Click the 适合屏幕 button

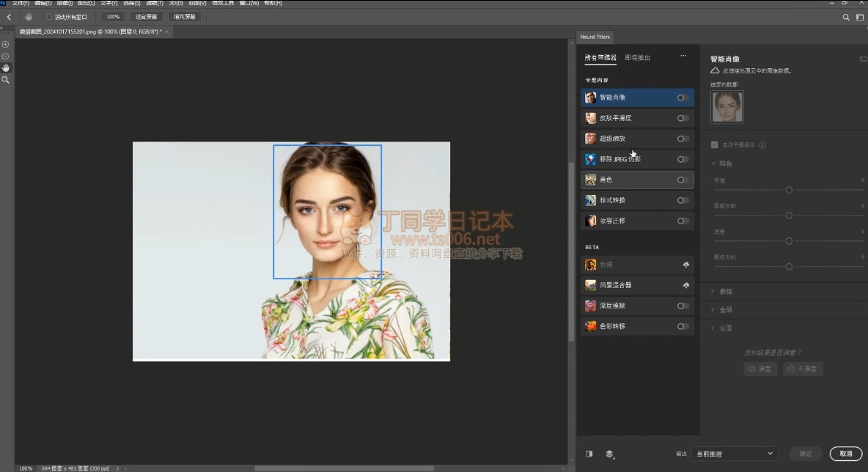[147, 16]
